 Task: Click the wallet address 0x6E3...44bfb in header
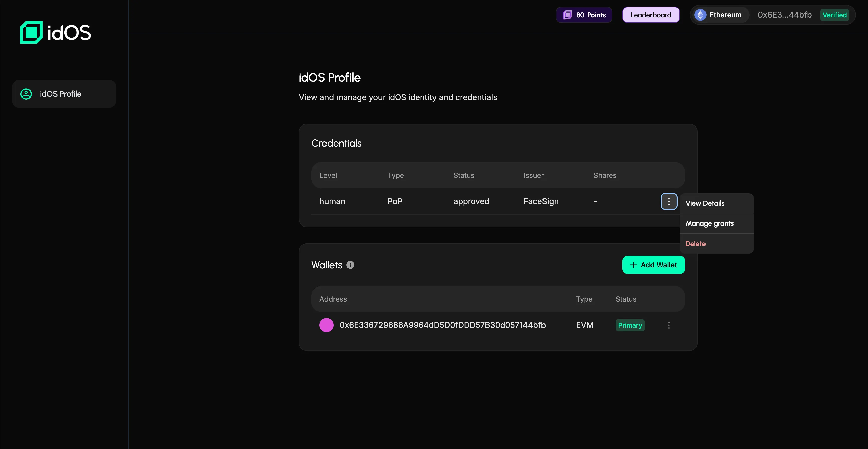(784, 15)
